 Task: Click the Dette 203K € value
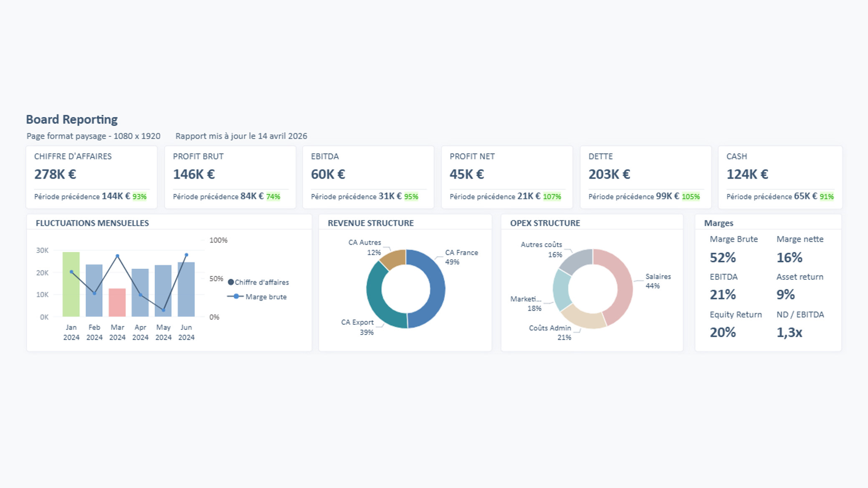coord(609,174)
